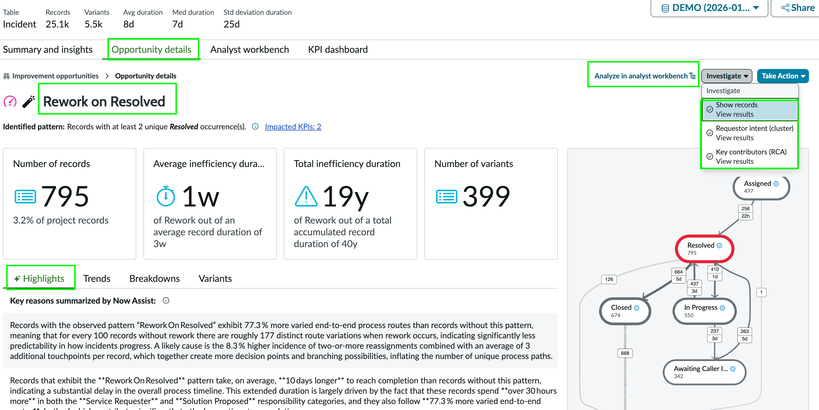Expand the Take Action dropdown
The width and height of the screenshot is (819, 410).
click(783, 76)
